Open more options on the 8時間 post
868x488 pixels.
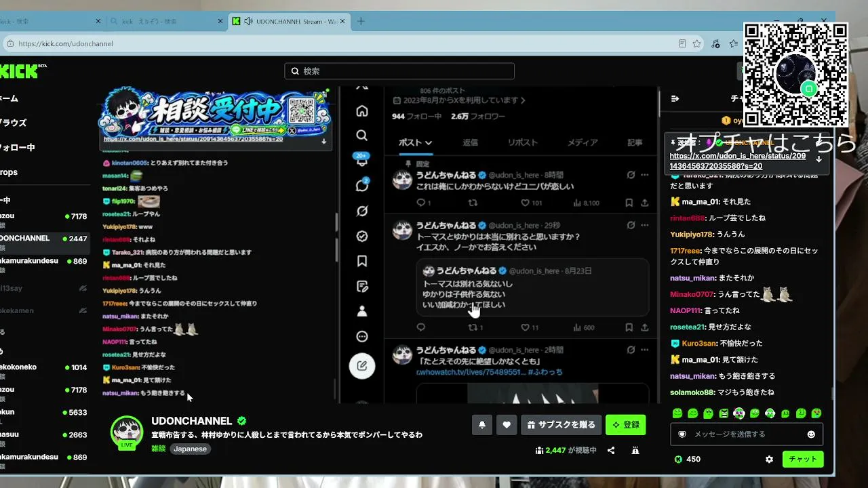(644, 175)
